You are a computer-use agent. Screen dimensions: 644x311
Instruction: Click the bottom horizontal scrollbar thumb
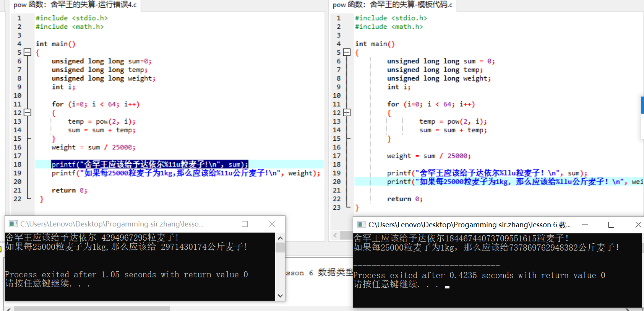pos(92,308)
